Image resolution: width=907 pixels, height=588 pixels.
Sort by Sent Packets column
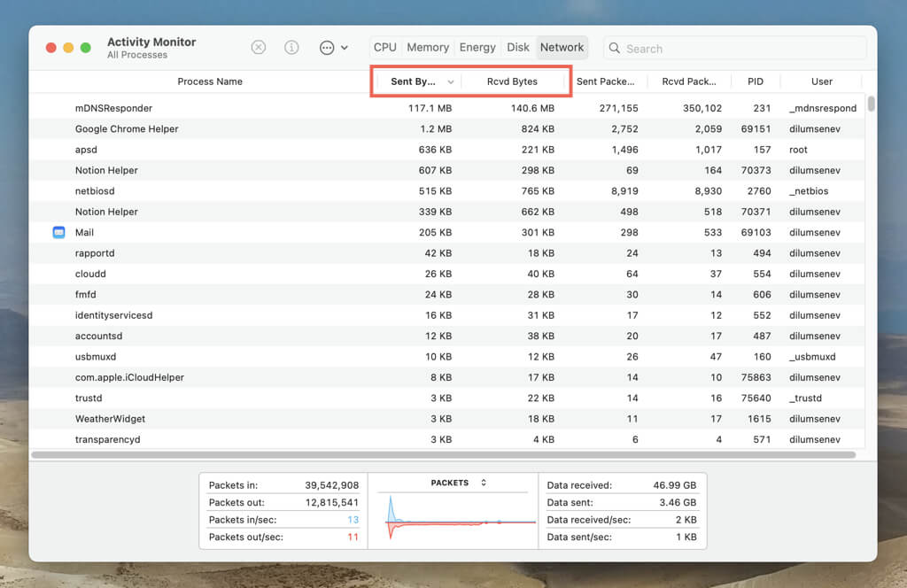pos(606,81)
